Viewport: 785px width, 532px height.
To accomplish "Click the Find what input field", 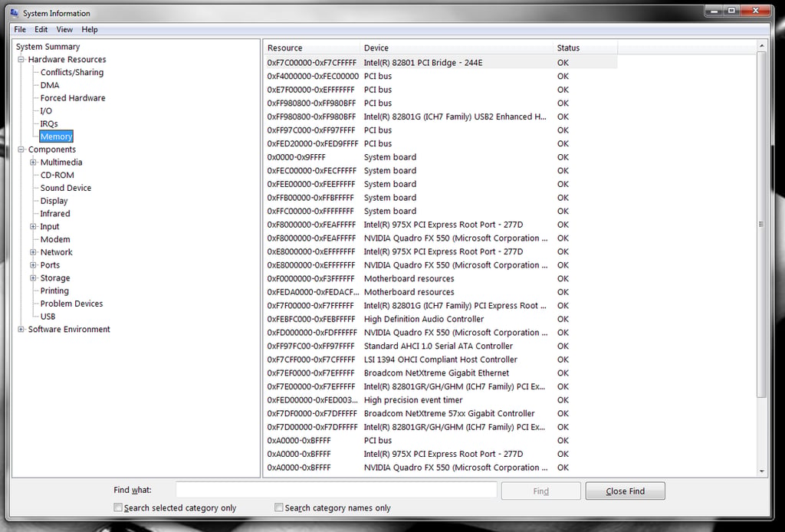I will click(336, 491).
